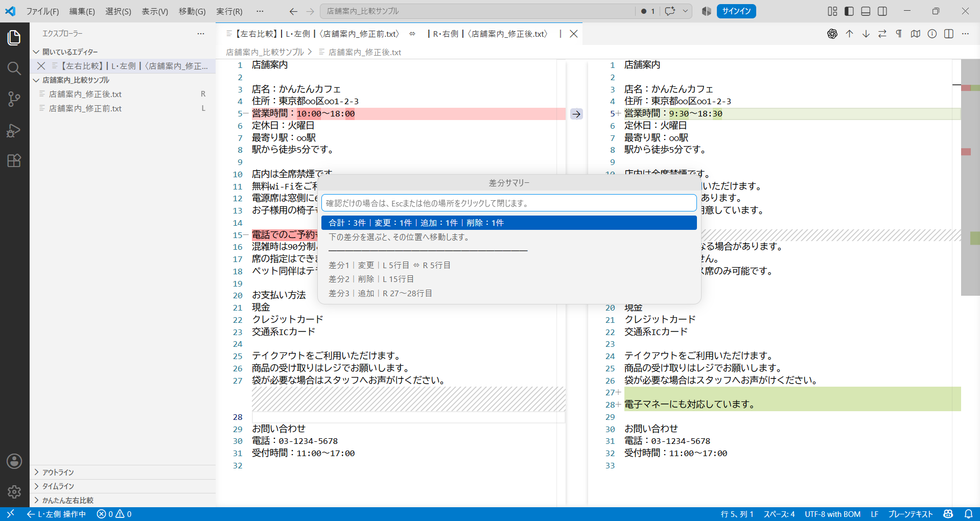Open the 実行(R) menu

click(229, 11)
